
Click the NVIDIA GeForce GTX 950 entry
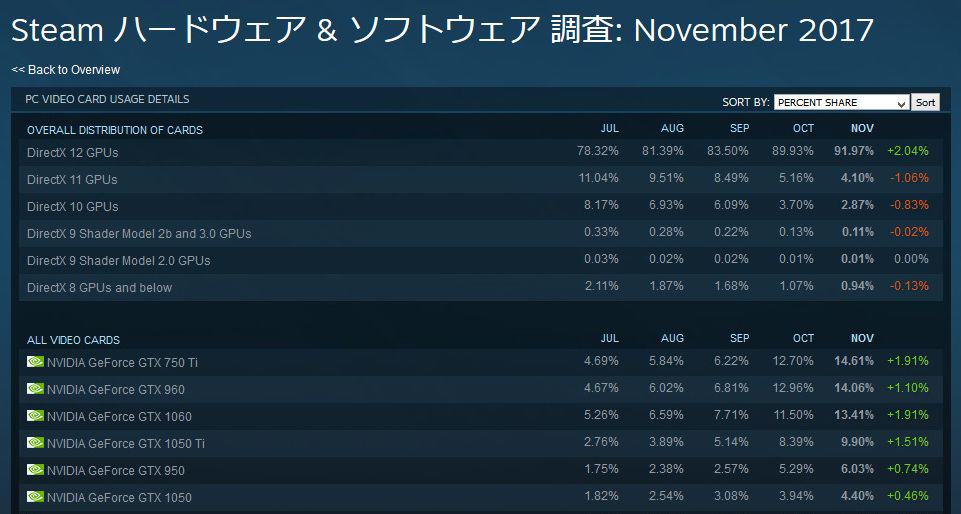pyautogui.click(x=115, y=471)
